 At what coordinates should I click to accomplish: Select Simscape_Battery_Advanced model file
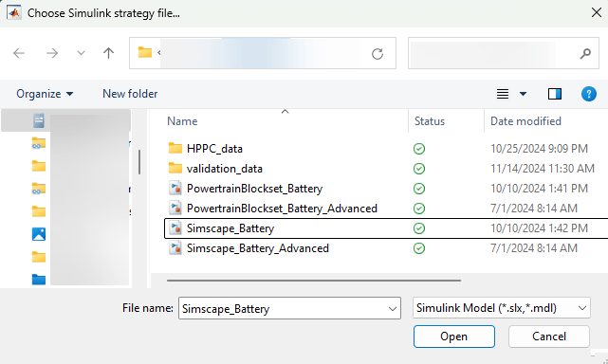(257, 248)
